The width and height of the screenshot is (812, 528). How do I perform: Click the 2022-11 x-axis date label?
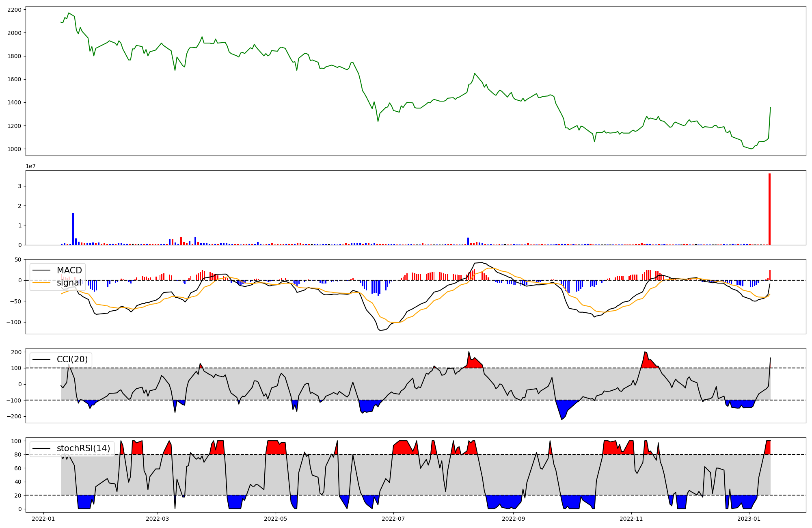(632, 519)
